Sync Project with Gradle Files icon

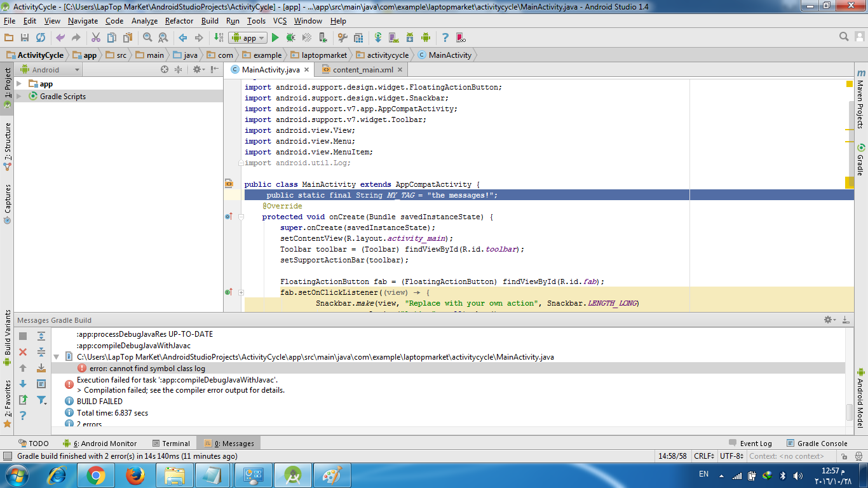click(x=378, y=37)
